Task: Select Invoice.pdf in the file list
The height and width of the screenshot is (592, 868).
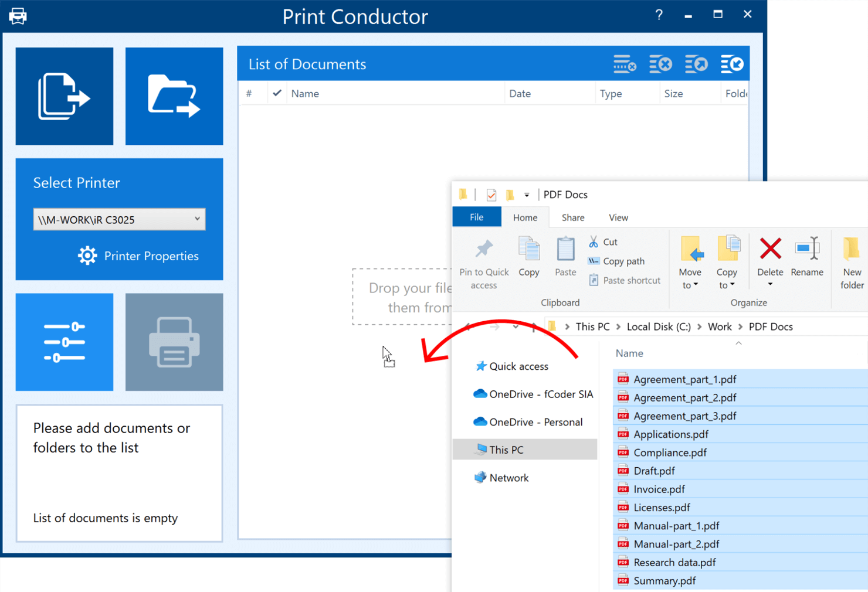Action: (x=660, y=489)
